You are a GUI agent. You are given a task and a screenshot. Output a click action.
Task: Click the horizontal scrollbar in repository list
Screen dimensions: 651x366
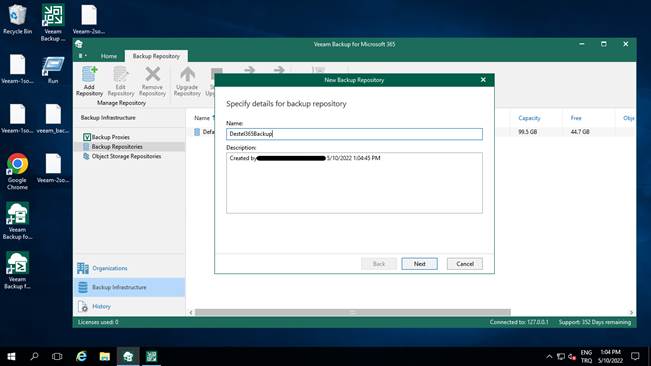click(352, 312)
